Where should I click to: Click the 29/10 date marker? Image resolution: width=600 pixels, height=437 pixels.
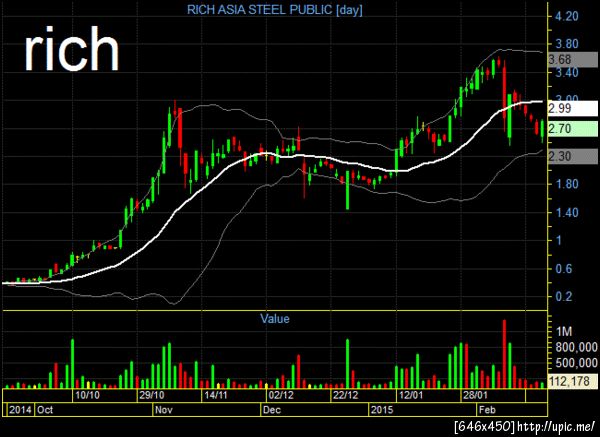[152, 395]
